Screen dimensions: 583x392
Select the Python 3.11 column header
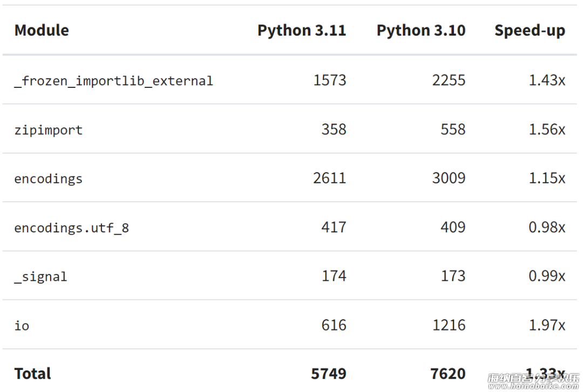coord(302,30)
